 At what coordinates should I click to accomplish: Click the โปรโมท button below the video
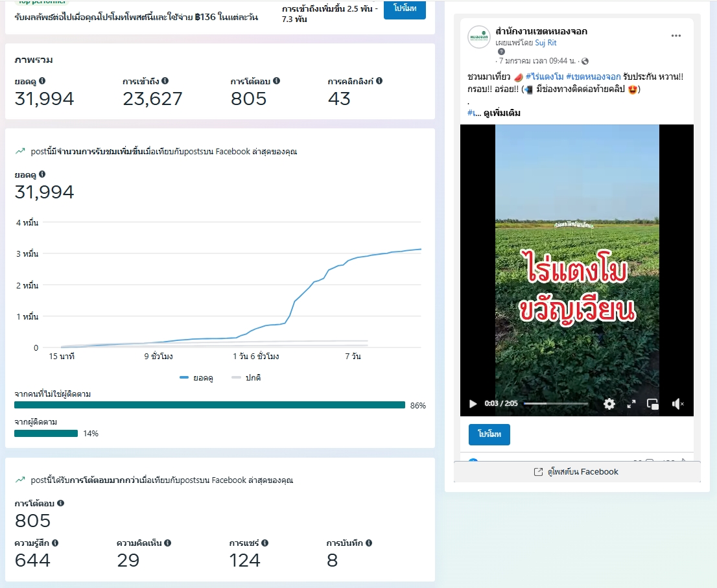tap(489, 434)
